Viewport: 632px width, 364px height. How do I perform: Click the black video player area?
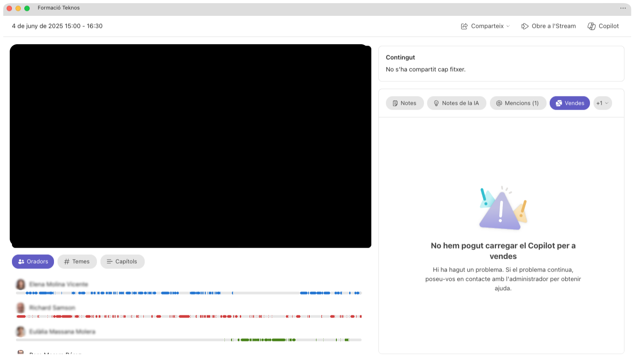(x=190, y=146)
